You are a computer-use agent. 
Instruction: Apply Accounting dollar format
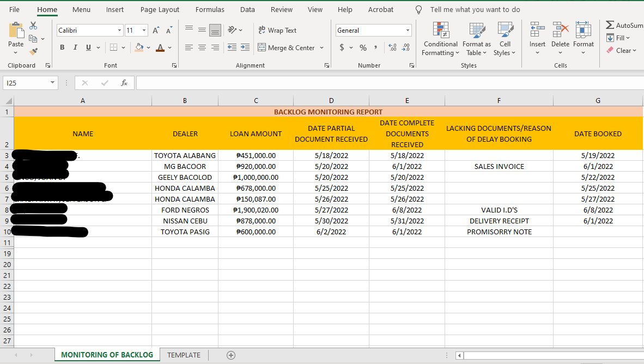(342, 47)
